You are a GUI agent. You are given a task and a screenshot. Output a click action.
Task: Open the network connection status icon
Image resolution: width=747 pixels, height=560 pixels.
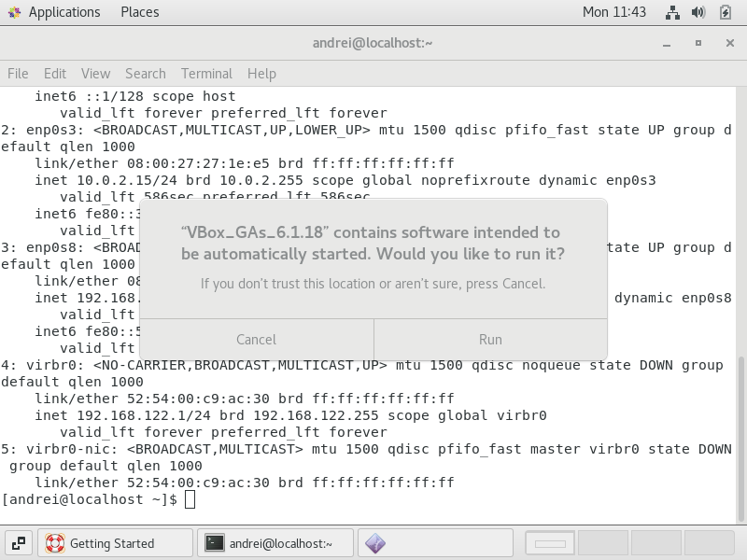tap(672, 12)
